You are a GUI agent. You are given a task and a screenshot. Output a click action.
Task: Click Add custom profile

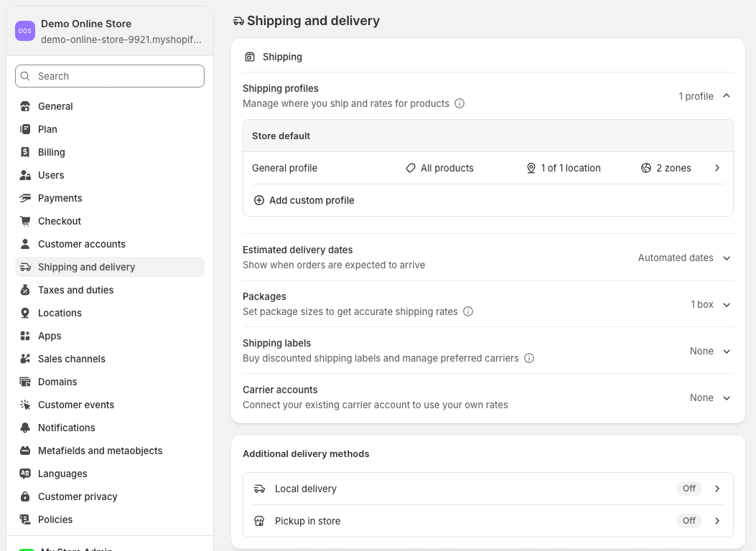[x=304, y=200]
